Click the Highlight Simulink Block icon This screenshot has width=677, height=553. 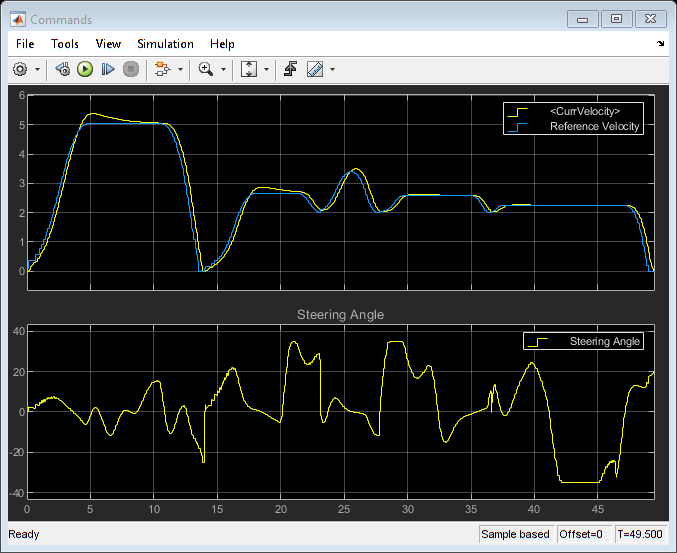[161, 69]
